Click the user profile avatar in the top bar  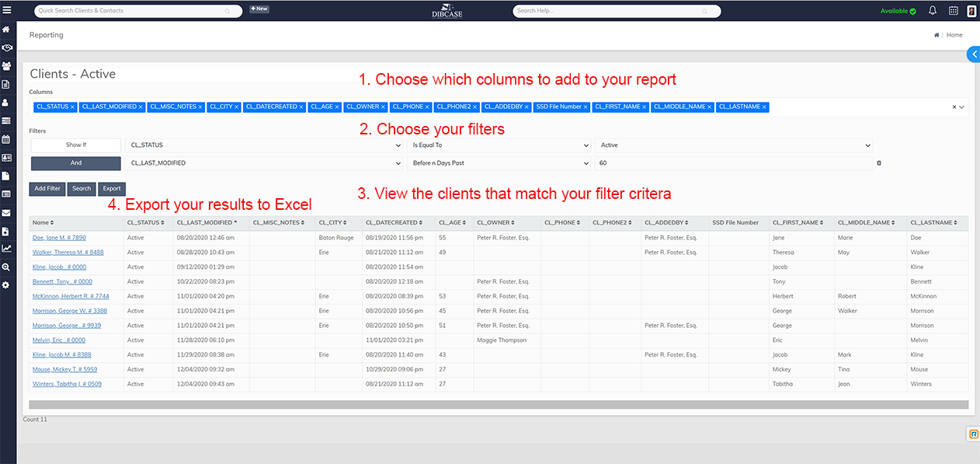[x=971, y=11]
